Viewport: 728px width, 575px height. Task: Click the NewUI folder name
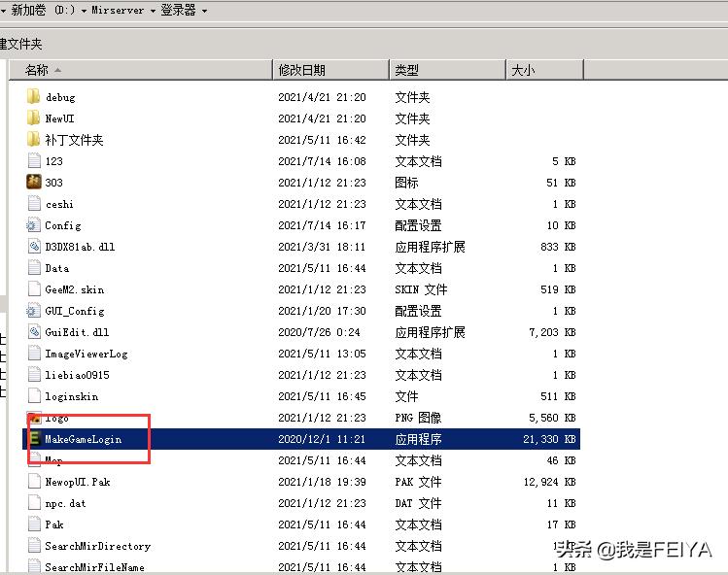(59, 118)
